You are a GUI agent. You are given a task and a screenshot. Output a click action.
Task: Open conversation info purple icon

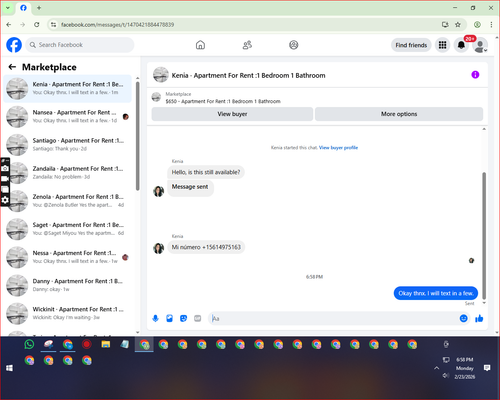click(475, 75)
